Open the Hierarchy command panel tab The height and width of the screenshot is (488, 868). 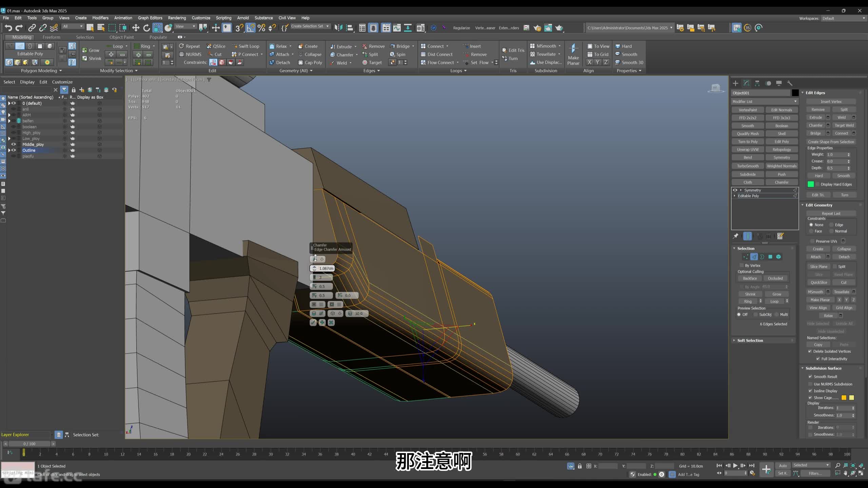click(757, 83)
